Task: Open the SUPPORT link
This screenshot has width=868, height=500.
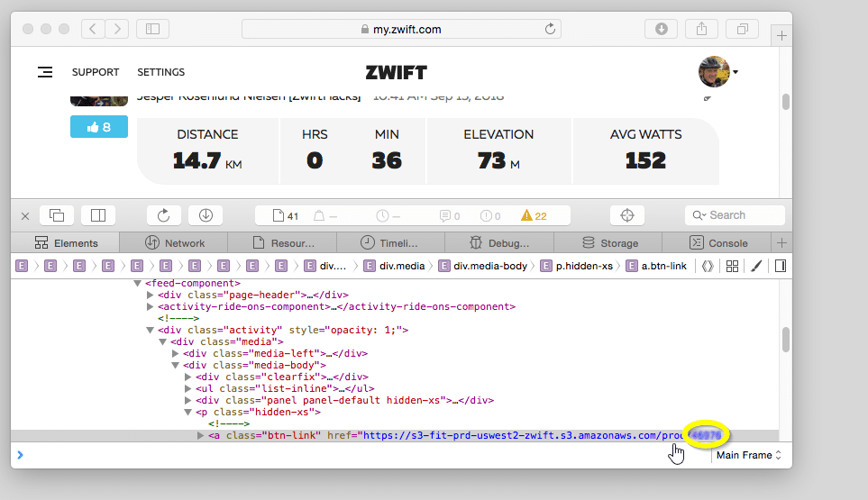Action: [96, 72]
